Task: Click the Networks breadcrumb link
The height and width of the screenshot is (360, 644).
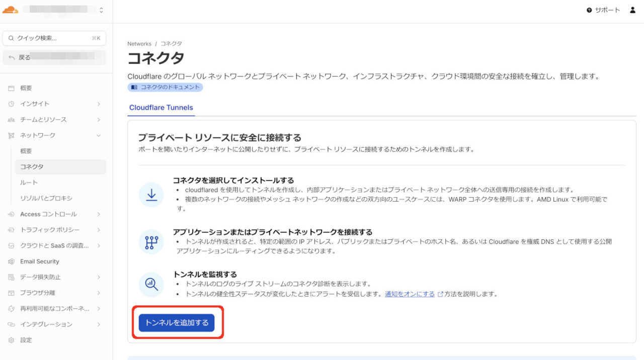Action: point(139,44)
